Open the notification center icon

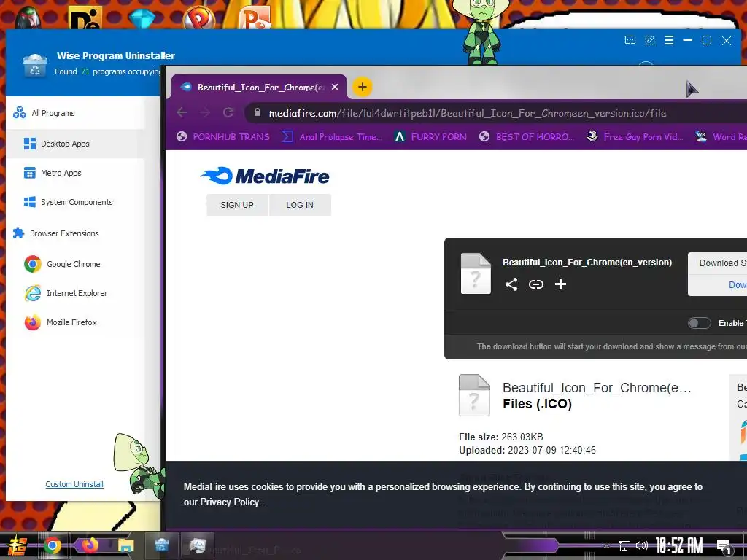(x=724, y=546)
